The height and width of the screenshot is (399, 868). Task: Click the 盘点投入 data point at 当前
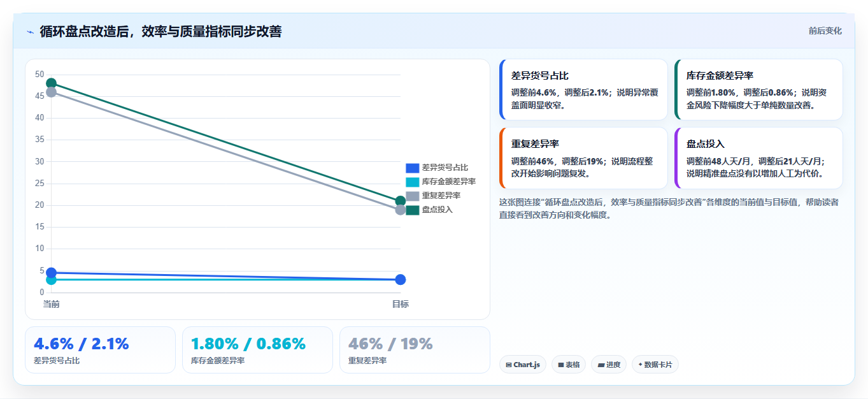pos(52,83)
